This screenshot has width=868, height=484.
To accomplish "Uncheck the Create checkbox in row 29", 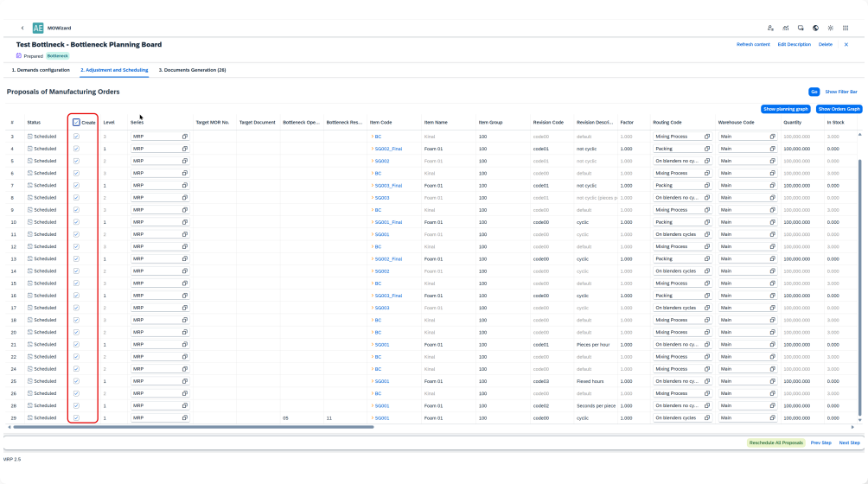I will pos(76,418).
